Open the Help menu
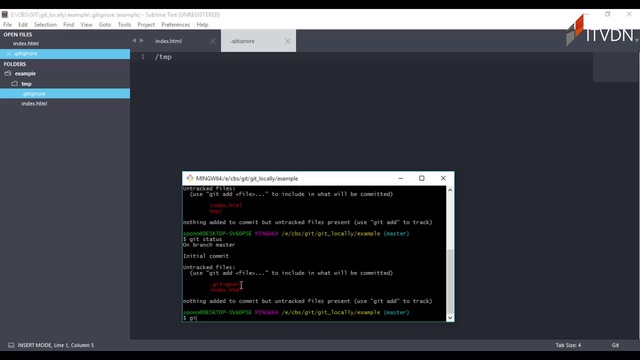 point(202,24)
